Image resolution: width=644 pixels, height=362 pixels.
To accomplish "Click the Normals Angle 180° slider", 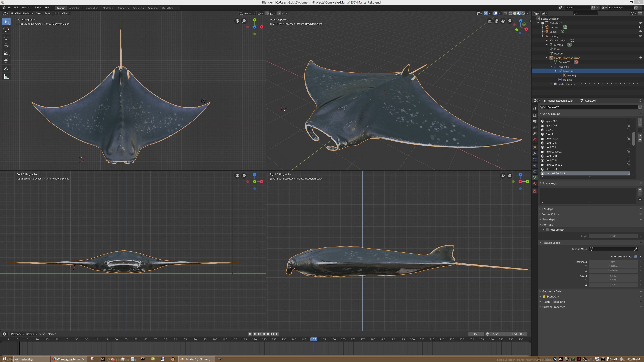I will (613, 236).
